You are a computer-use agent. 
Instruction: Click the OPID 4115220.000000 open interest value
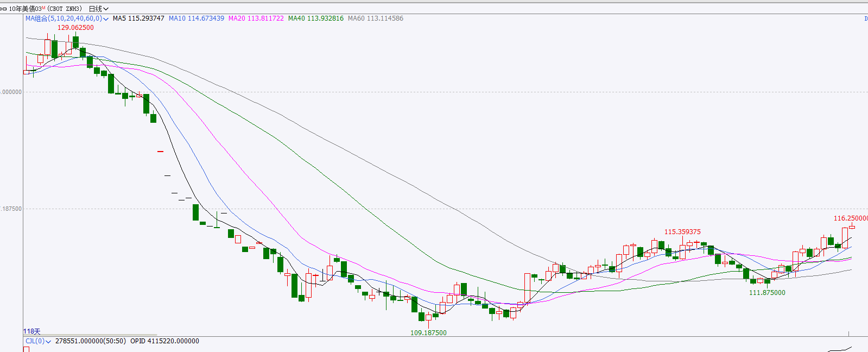point(164,341)
